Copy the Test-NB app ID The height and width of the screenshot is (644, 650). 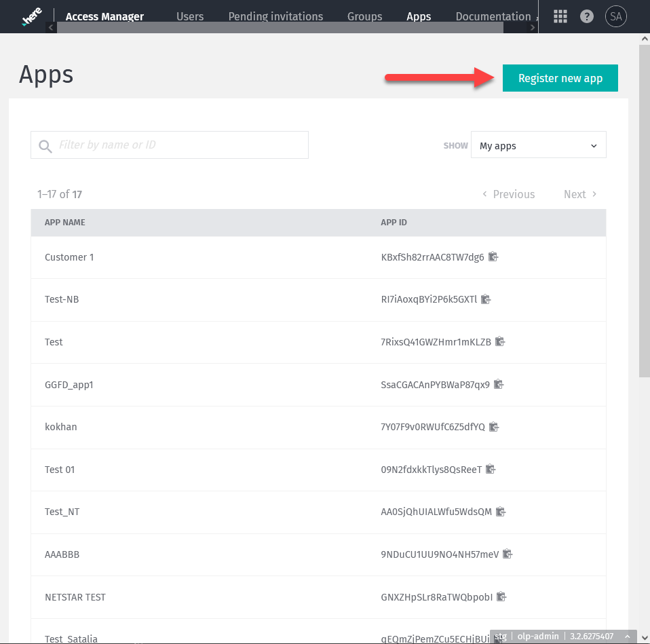click(x=486, y=299)
